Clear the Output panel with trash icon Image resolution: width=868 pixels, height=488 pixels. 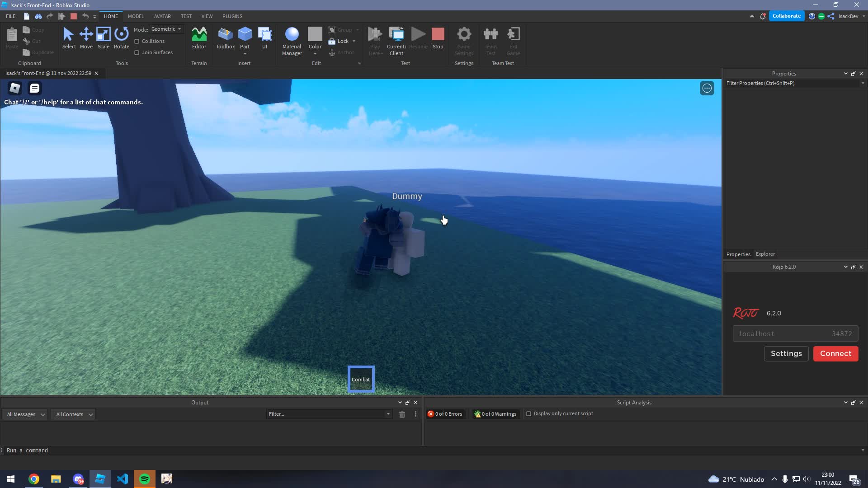[402, 414]
